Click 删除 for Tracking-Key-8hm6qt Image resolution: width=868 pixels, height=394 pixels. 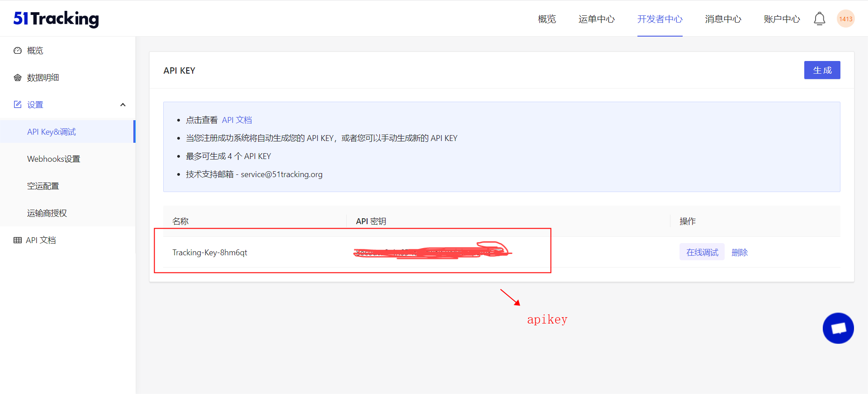pos(740,252)
